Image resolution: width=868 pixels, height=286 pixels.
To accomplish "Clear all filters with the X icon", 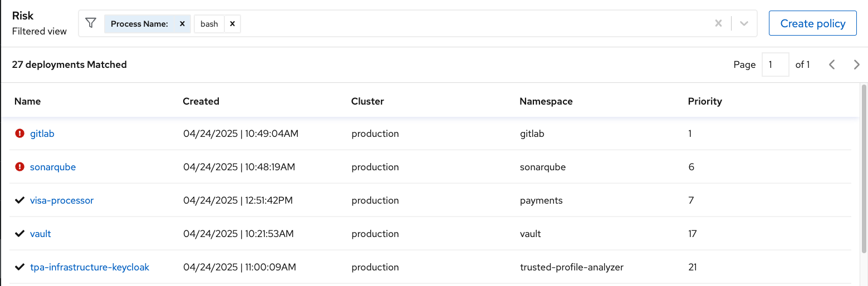I will point(718,23).
